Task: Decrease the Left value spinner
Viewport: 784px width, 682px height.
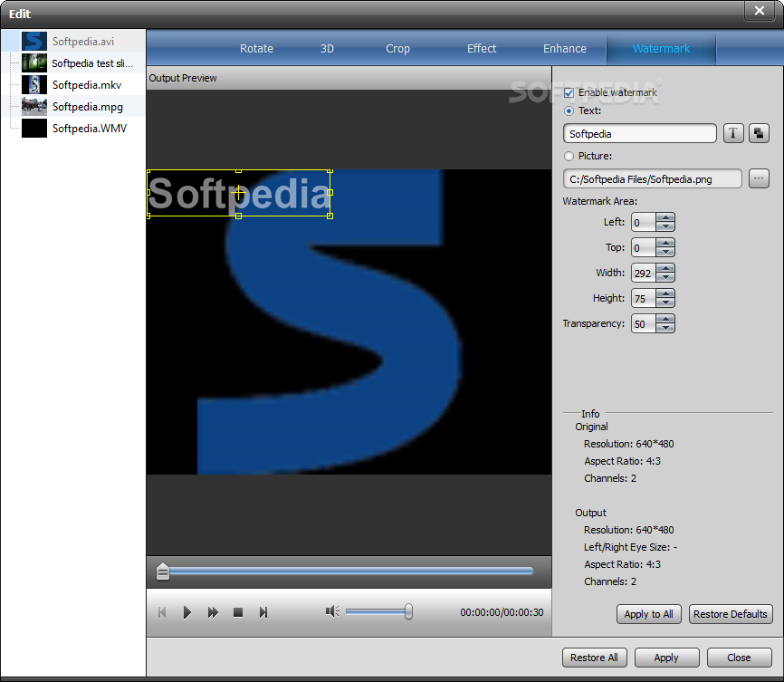Action: click(665, 226)
